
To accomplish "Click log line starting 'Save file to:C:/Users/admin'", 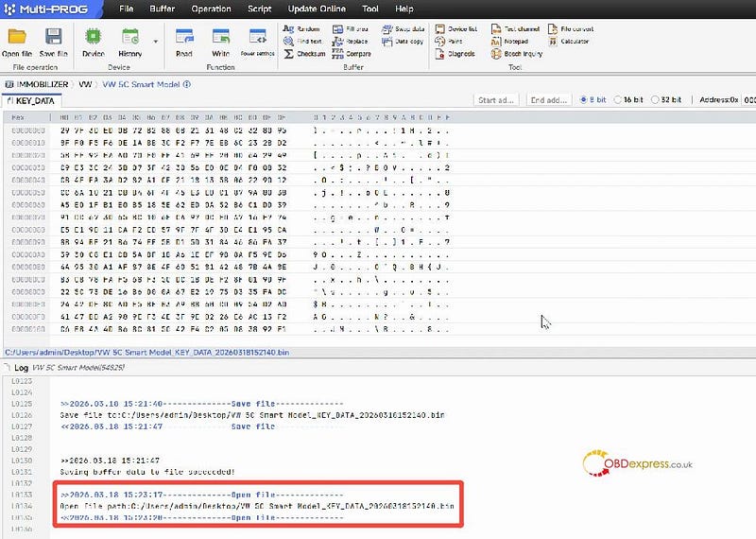I will click(x=252, y=415).
